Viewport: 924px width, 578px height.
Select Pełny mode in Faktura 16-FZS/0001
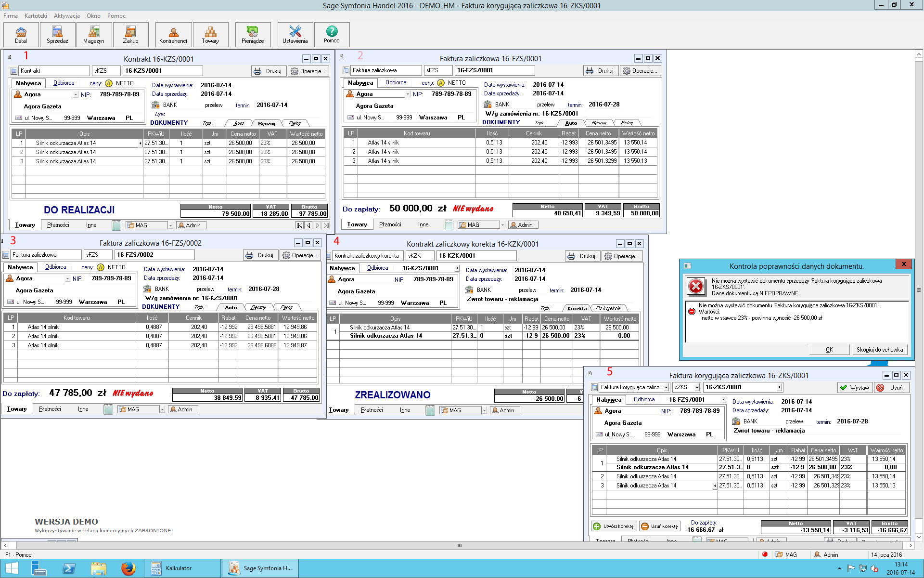(x=627, y=123)
